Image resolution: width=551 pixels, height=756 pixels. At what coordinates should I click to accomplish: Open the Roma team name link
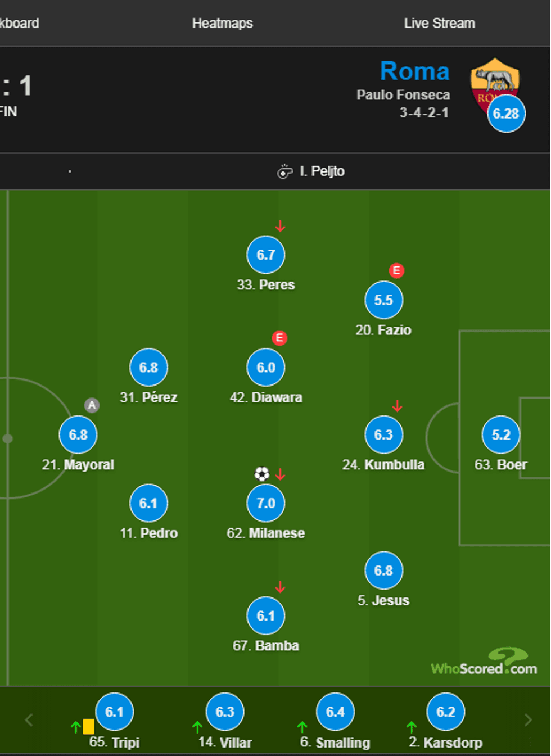pyautogui.click(x=414, y=71)
